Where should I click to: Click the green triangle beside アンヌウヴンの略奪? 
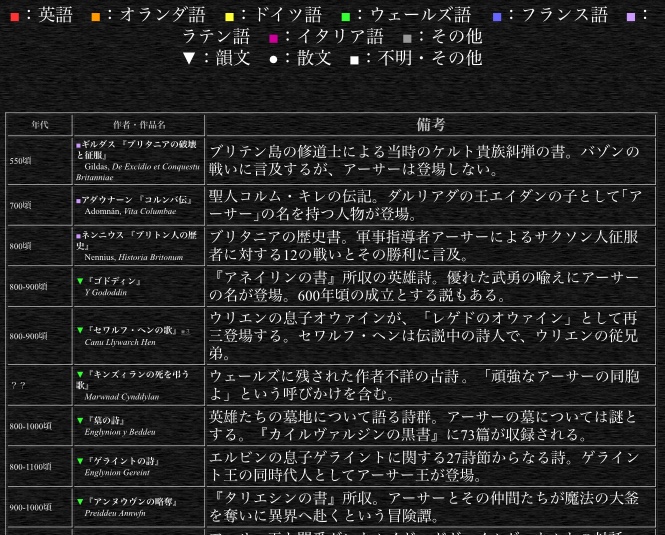tap(80, 502)
